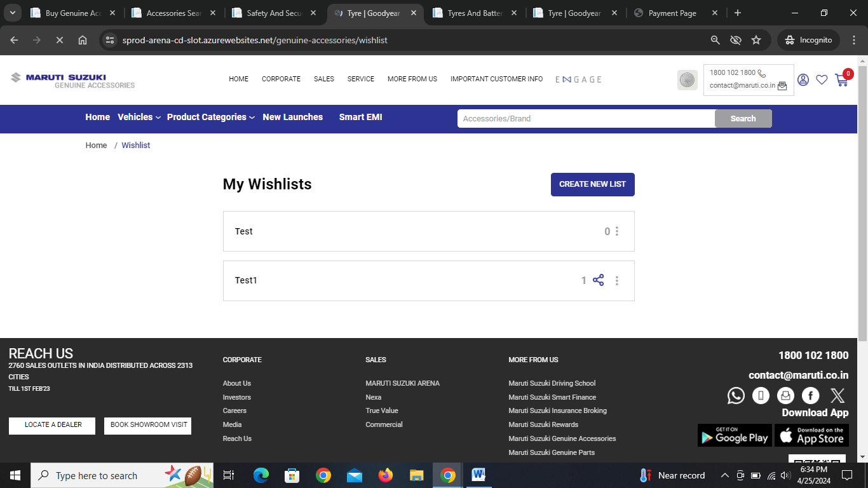Launch Microsoft Edge from the taskbar
The height and width of the screenshot is (488, 868).
pos(261,475)
